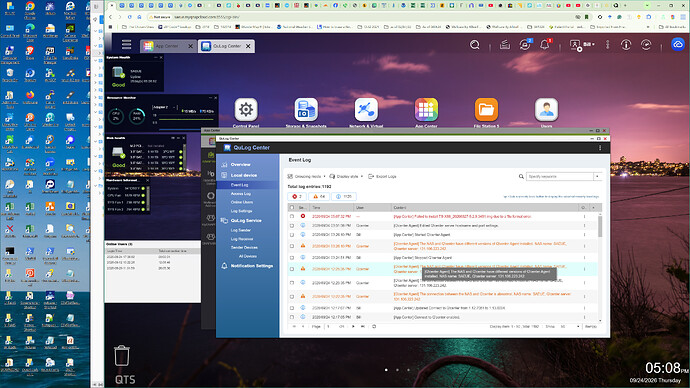690x388 pixels.
Task: Click the event log search magnifier icon
Action: click(x=521, y=176)
